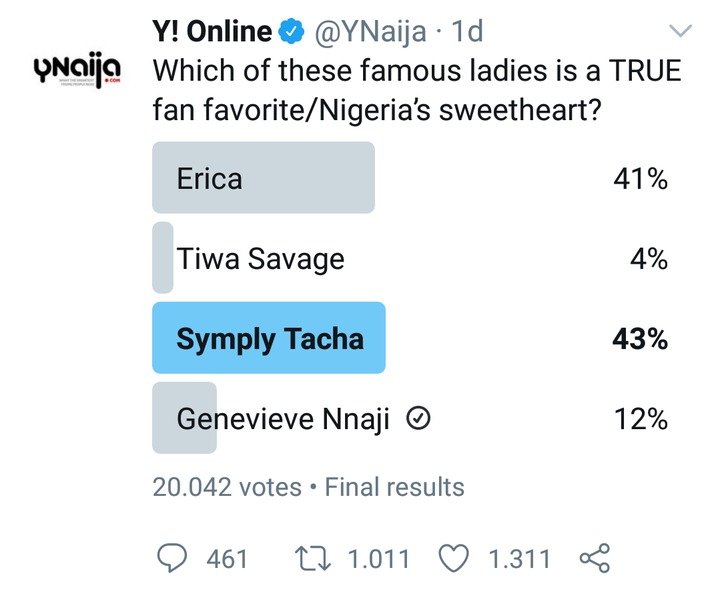Expand the tweet options chevron
The image size is (720, 596).
680,33
